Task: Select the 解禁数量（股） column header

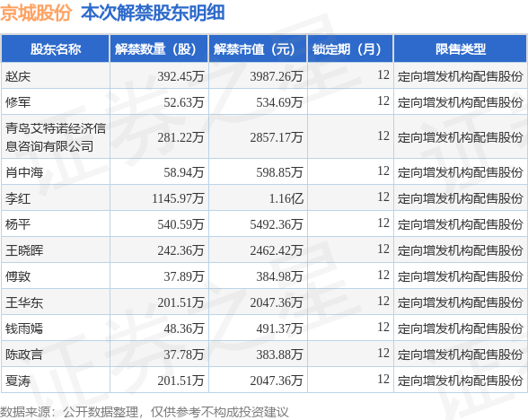Action: tap(159, 49)
